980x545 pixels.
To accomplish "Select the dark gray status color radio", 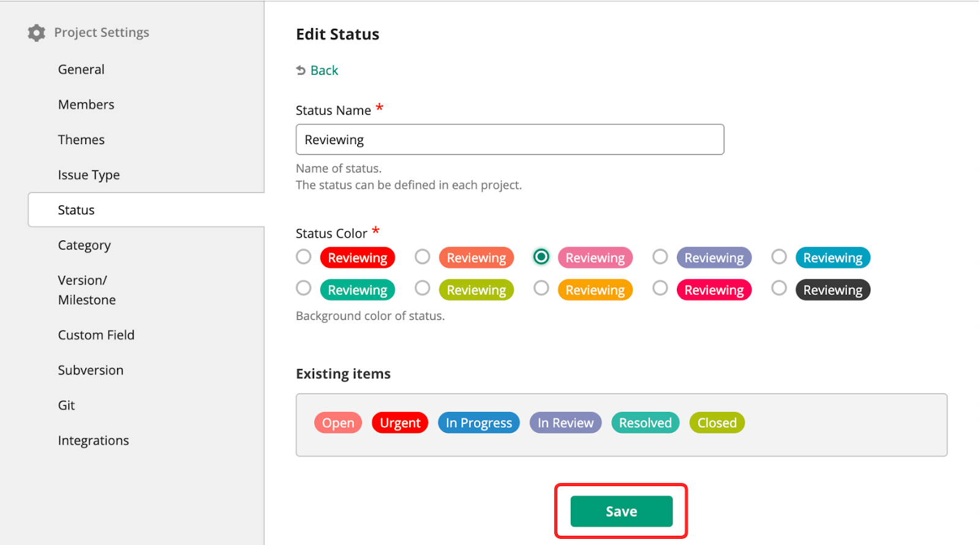I will (779, 288).
